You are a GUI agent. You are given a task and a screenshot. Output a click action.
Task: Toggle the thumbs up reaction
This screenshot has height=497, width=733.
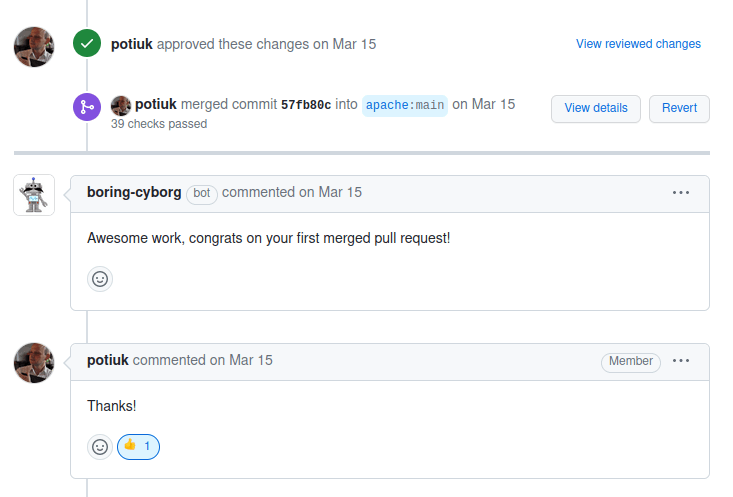point(138,447)
